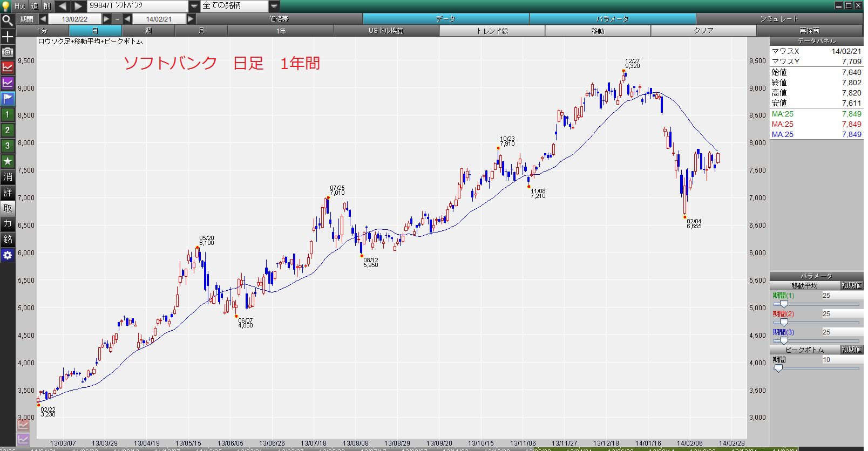Select the 日 daily timeframe
This screenshot has height=451, width=868.
[96, 31]
